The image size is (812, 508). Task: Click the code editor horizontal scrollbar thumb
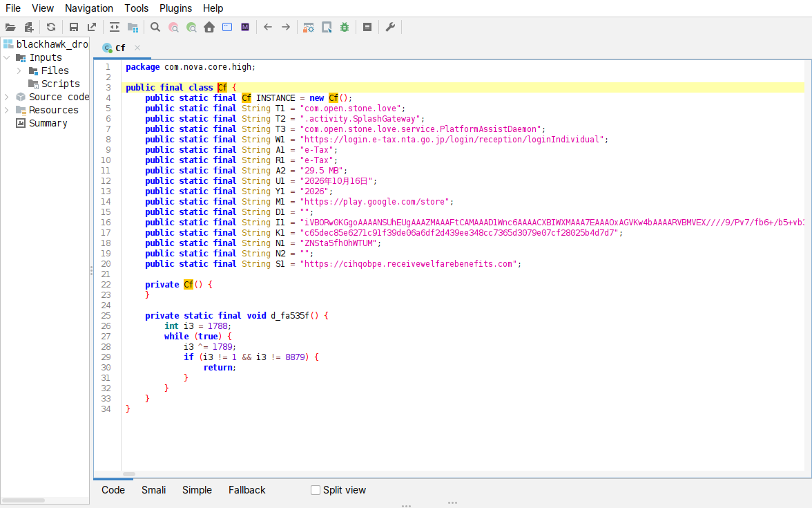pyautogui.click(x=129, y=474)
